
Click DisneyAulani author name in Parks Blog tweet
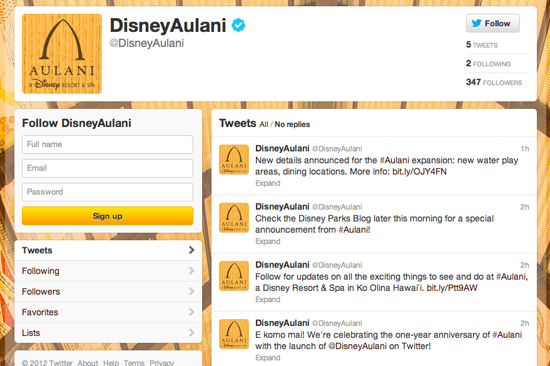(282, 207)
